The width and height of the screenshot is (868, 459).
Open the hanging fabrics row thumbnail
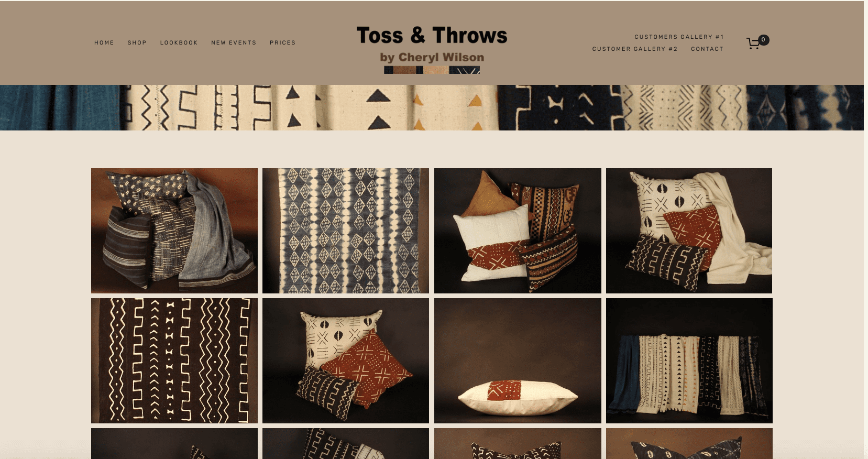pyautogui.click(x=689, y=360)
